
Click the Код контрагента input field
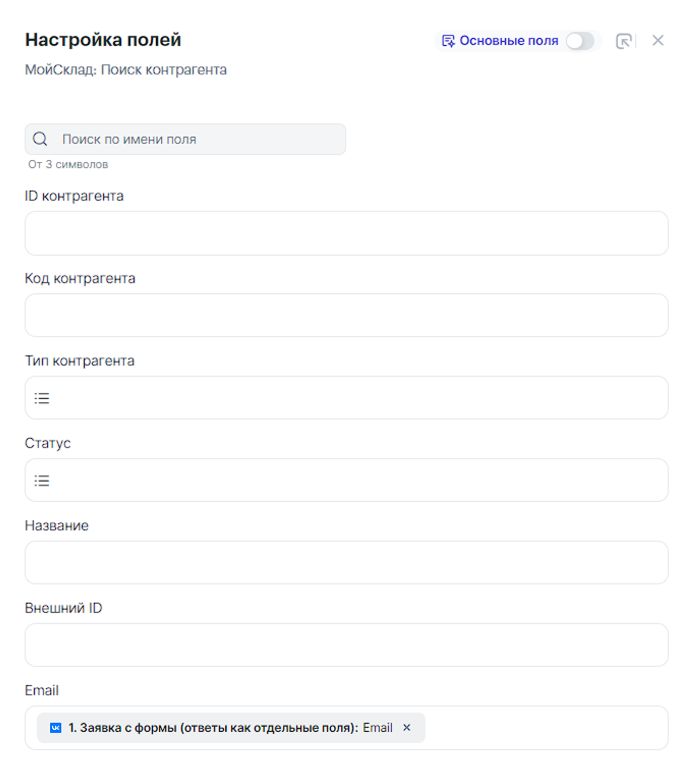coord(346,316)
